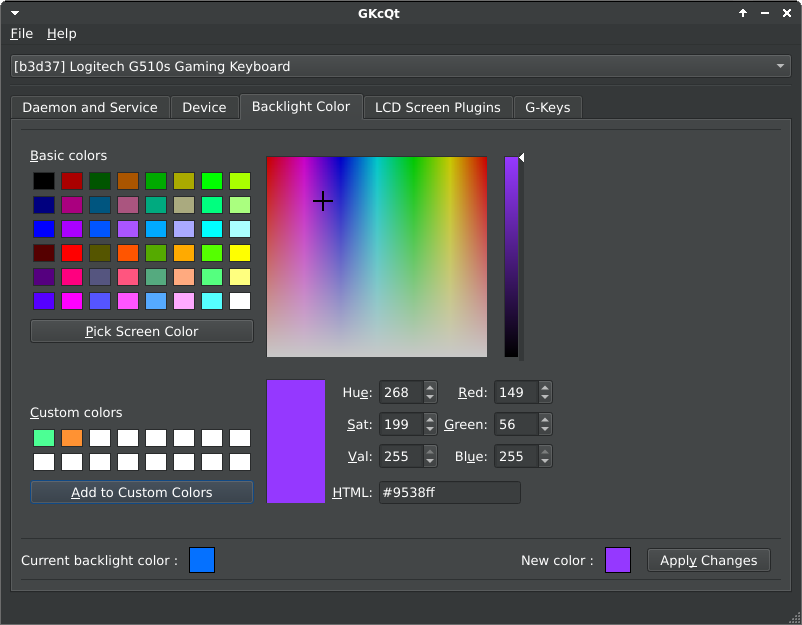
Task: Increase the Red value with up arrow
Action: (x=545, y=388)
